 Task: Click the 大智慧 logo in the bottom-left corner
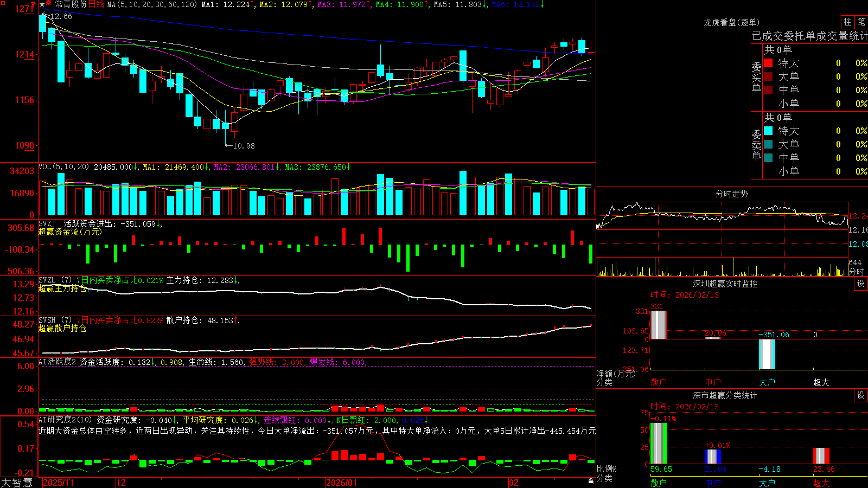pyautogui.click(x=17, y=483)
